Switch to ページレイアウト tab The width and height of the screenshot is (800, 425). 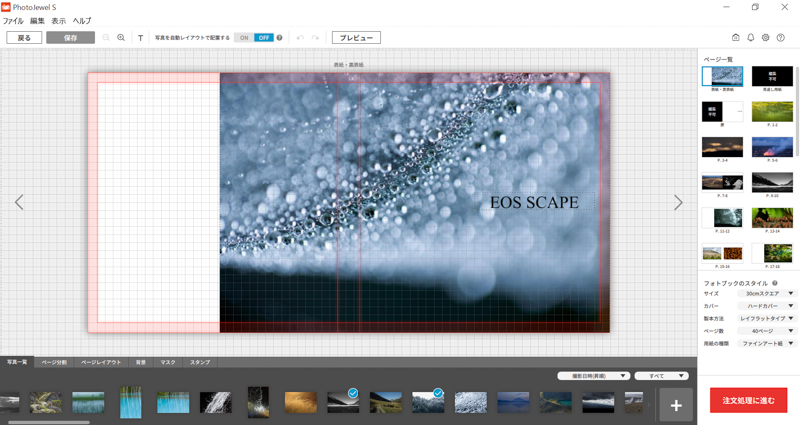pos(101,362)
